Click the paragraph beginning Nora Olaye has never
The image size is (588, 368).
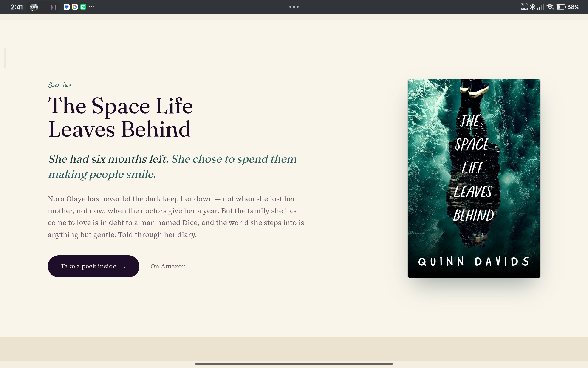coord(176,217)
